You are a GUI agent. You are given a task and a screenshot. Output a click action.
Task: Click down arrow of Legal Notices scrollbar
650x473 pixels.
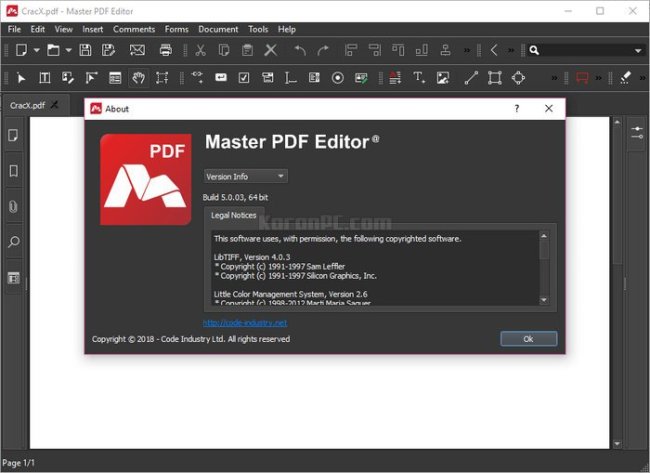[x=544, y=300]
